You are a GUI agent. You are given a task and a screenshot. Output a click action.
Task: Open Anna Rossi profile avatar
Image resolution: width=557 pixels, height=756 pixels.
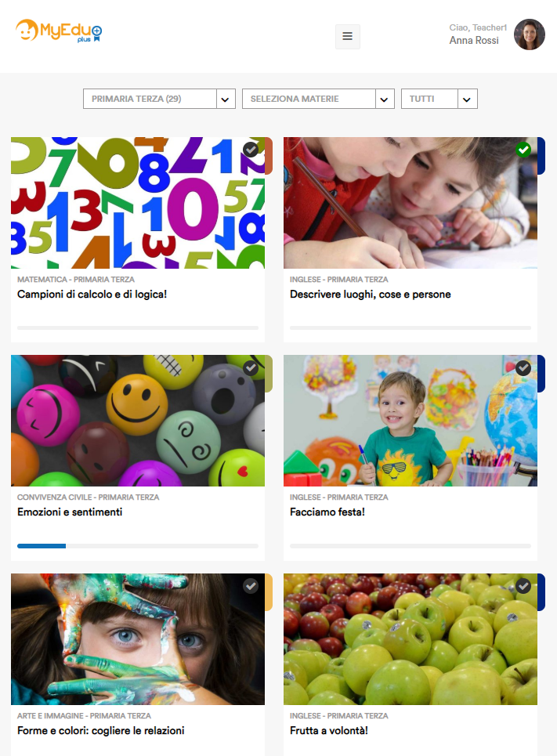pos(530,34)
